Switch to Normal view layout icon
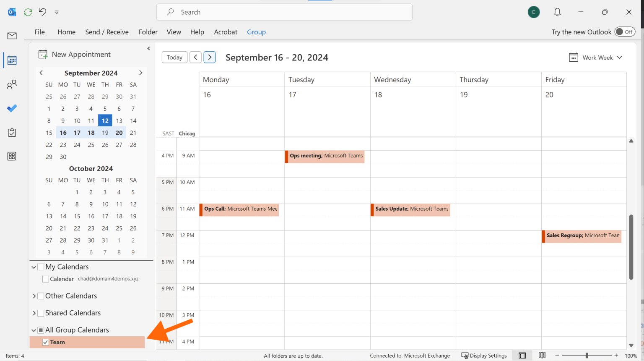Viewport: 644px width, 361px height. click(x=522, y=356)
